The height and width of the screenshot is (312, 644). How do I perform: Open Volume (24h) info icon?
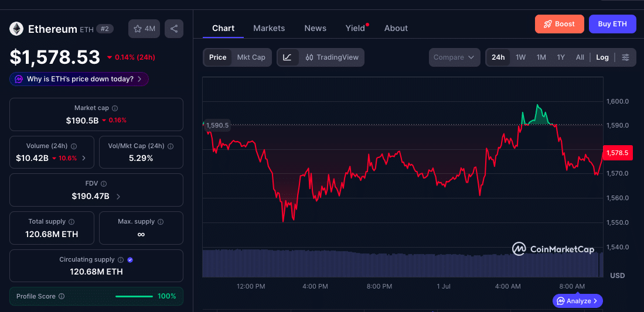tap(74, 146)
